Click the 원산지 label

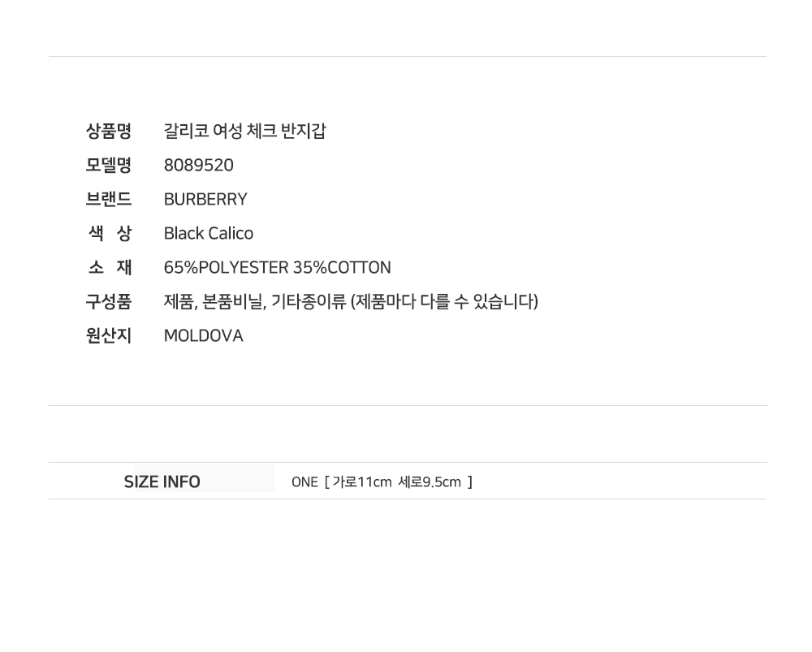108,335
